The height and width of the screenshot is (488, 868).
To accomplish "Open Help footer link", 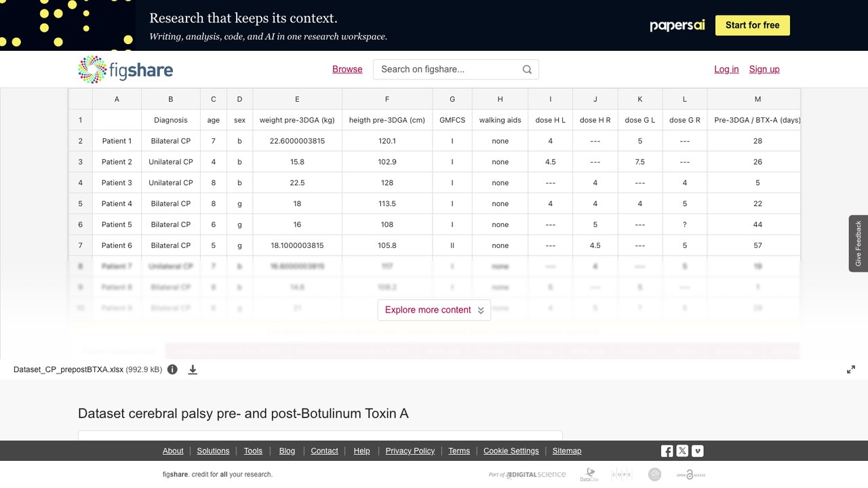I will (362, 451).
